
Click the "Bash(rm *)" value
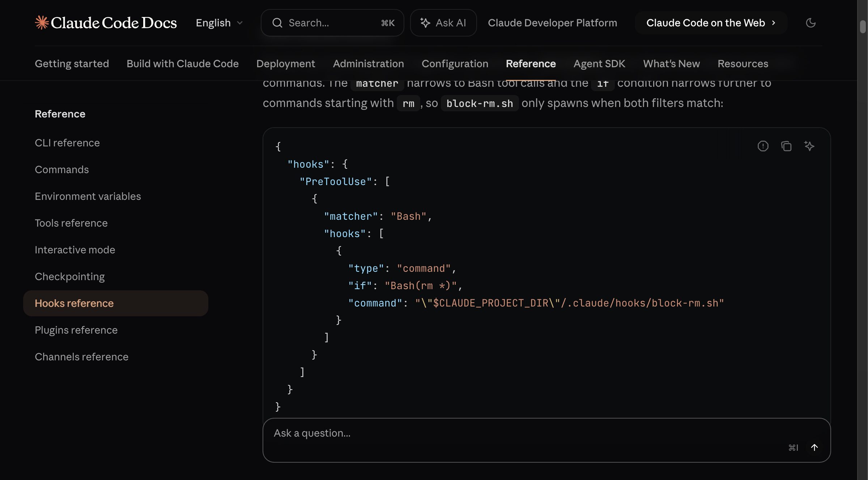click(x=421, y=286)
